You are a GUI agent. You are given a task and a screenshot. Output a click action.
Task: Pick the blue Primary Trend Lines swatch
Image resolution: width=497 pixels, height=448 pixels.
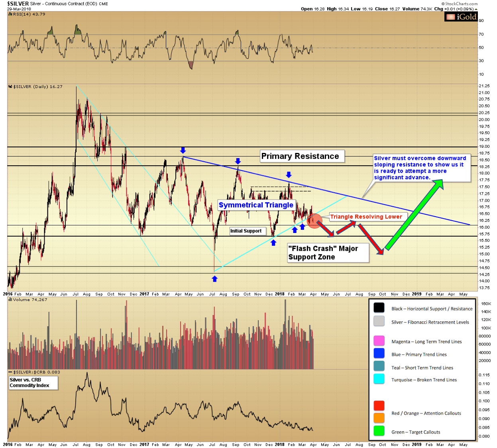point(379,354)
